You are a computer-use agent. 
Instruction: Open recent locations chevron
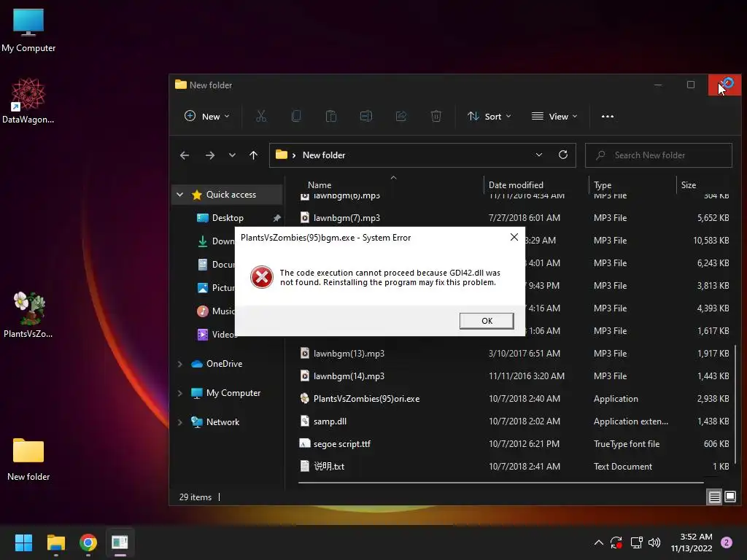tap(232, 155)
